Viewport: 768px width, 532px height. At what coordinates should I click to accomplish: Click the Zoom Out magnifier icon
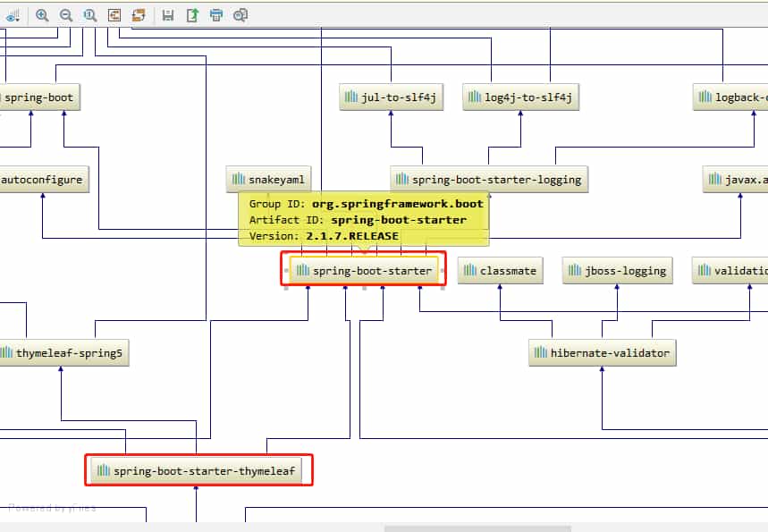point(66,16)
